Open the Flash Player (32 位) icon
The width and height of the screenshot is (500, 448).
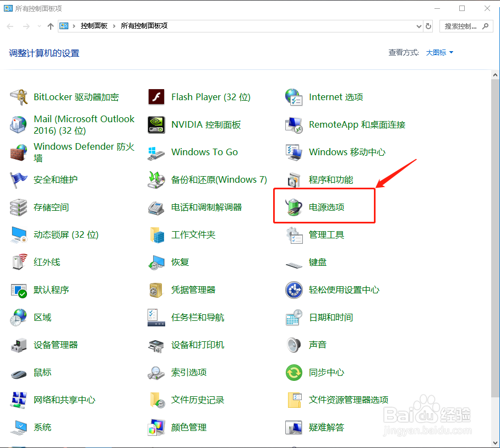(156, 97)
